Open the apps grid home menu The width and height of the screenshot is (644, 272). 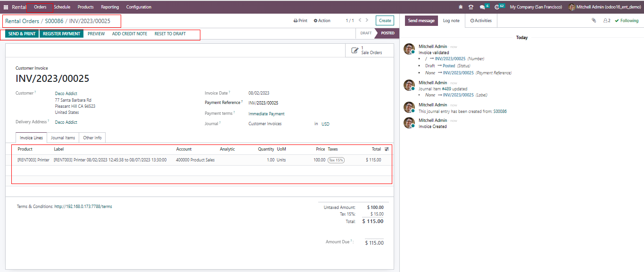[x=6, y=7]
